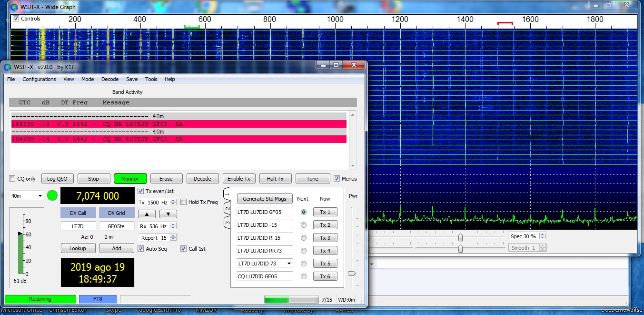Viewport: 644px width, 315px height.
Task: Open the Configurations menu
Action: coord(39,79)
